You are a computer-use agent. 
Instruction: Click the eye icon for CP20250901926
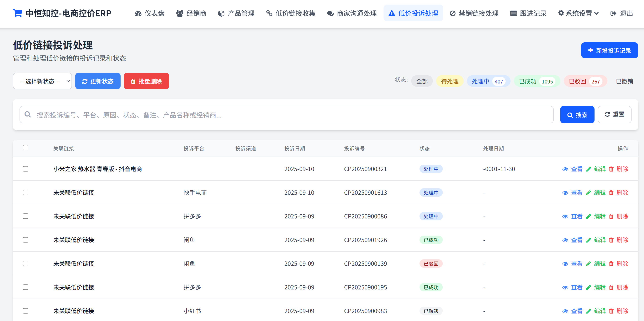pos(565,240)
